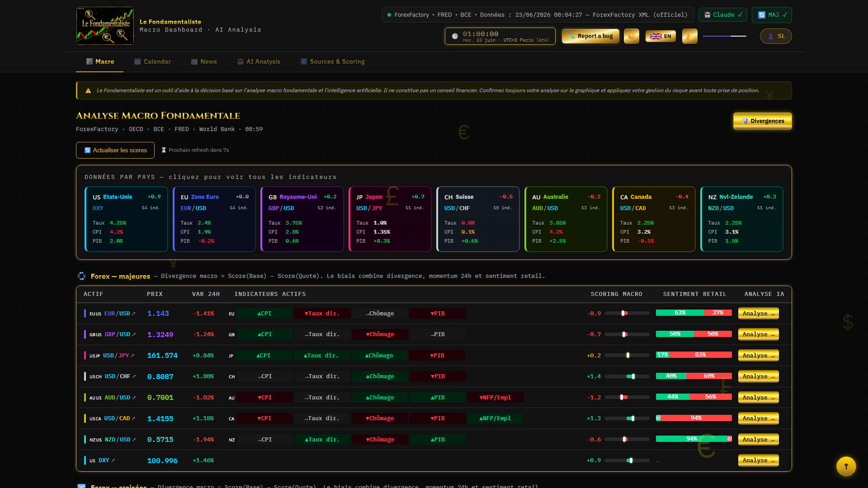The image size is (868, 488).
Task: Expand the Etats-Unis country card indicators
Action: pyautogui.click(x=127, y=219)
